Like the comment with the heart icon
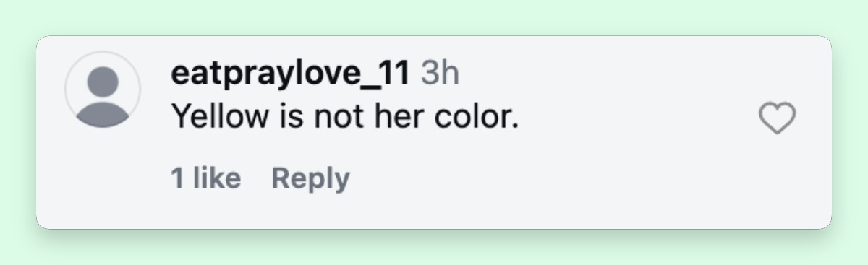This screenshot has width=868, height=265. 777,118
